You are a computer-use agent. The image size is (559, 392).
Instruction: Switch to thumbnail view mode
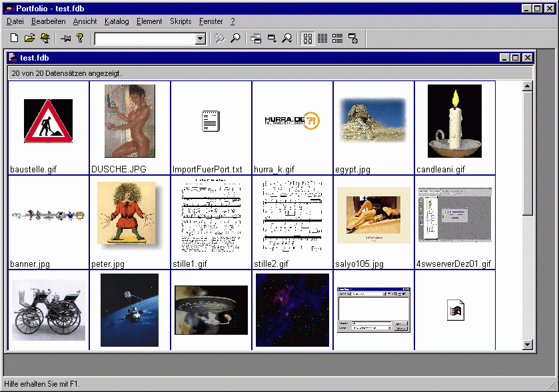(307, 39)
